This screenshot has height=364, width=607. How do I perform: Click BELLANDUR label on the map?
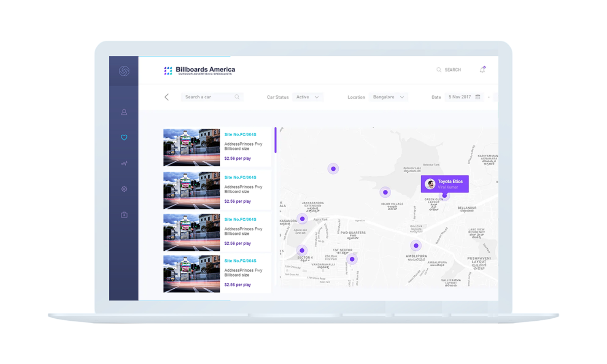coord(467,208)
